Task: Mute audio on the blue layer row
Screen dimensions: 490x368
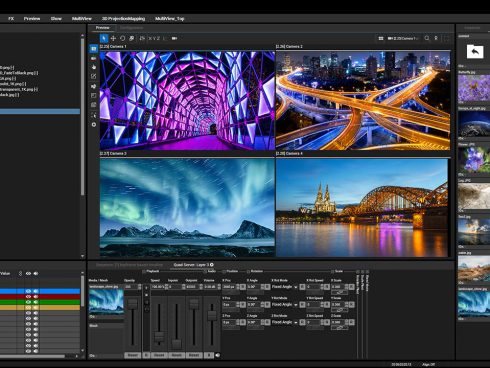Action: click(x=36, y=291)
